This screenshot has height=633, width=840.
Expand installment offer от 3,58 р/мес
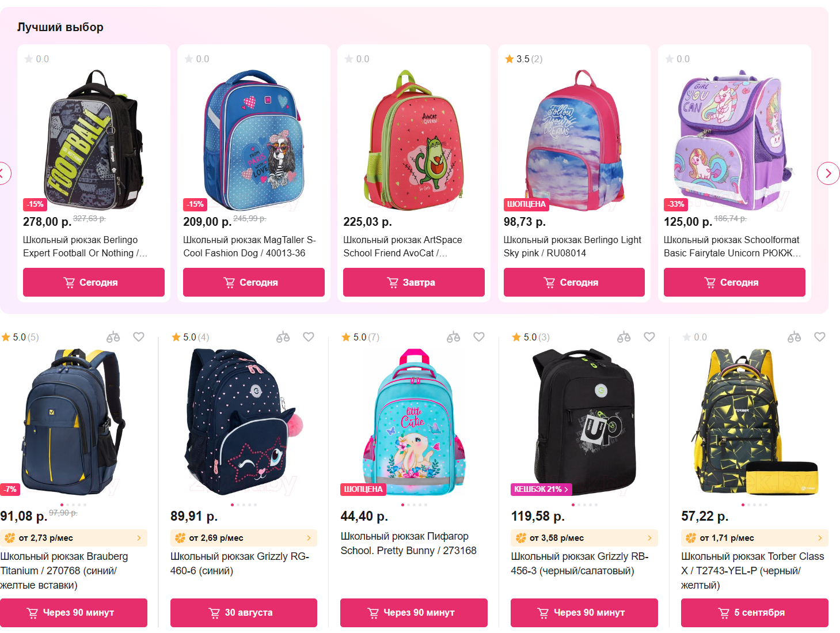pos(584,538)
